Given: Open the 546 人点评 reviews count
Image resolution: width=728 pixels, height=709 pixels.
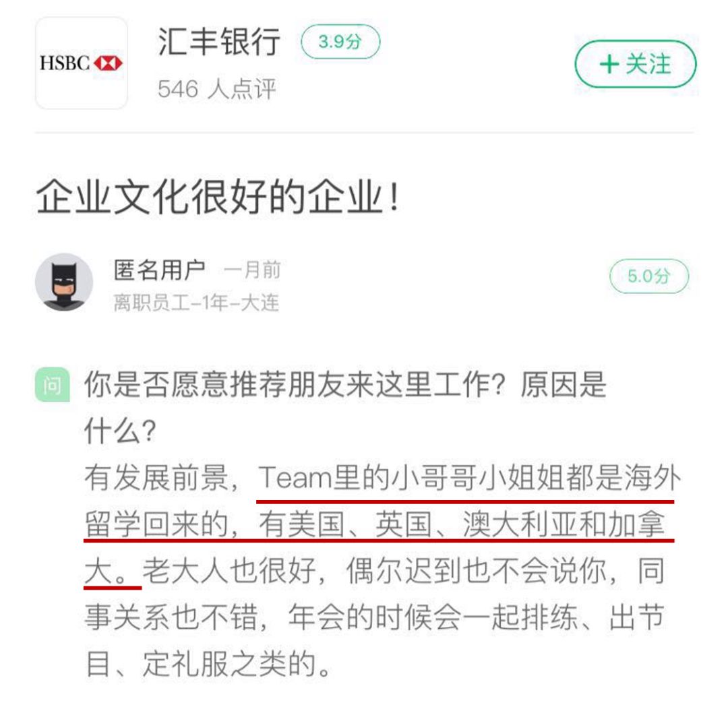Looking at the screenshot, I should pyautogui.click(x=217, y=89).
